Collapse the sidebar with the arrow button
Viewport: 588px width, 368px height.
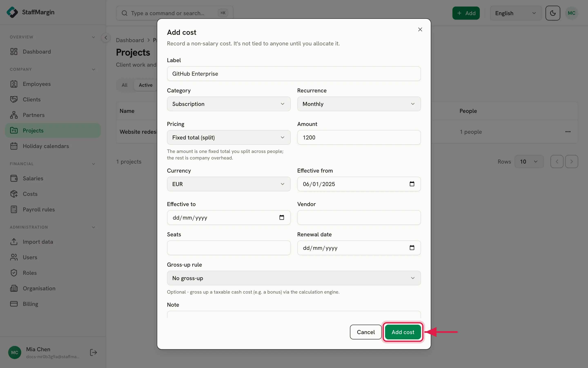[x=106, y=38]
